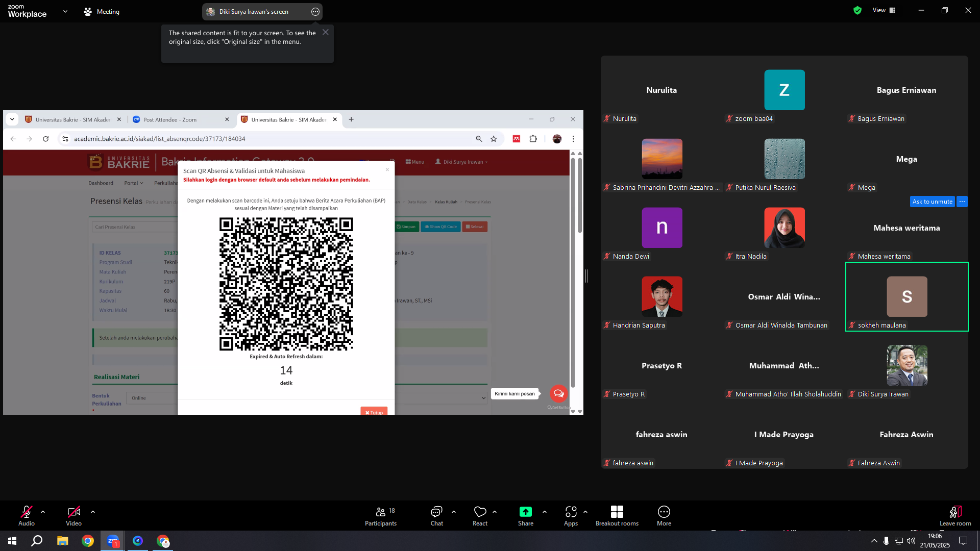Viewport: 980px width, 551px height.
Task: Expand the Portal menu
Action: pos(134,183)
